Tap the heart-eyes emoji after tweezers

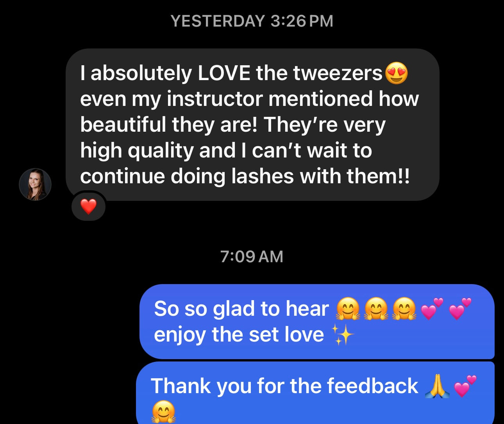pyautogui.click(x=396, y=73)
